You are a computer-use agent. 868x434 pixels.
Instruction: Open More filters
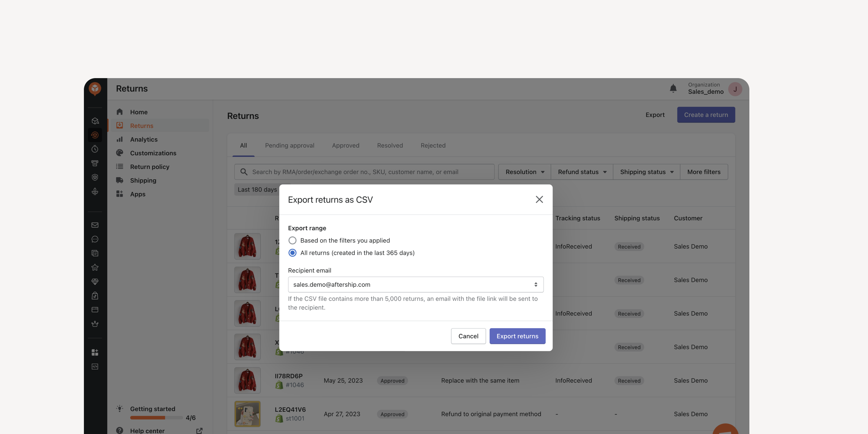tap(704, 172)
